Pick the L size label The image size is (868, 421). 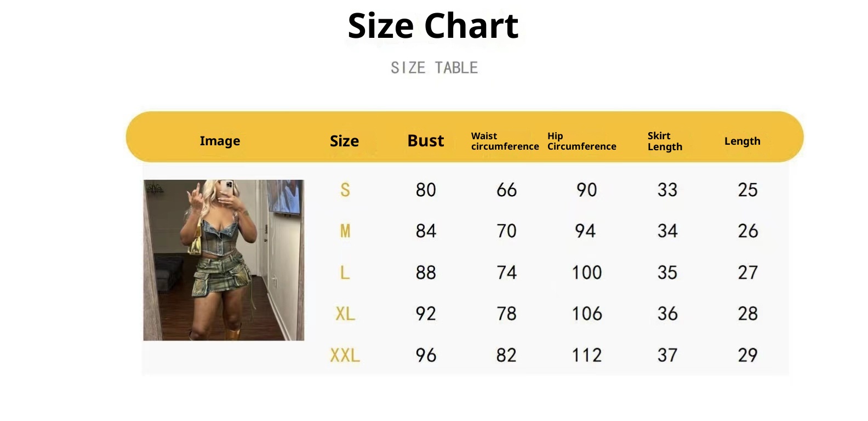pyautogui.click(x=345, y=272)
